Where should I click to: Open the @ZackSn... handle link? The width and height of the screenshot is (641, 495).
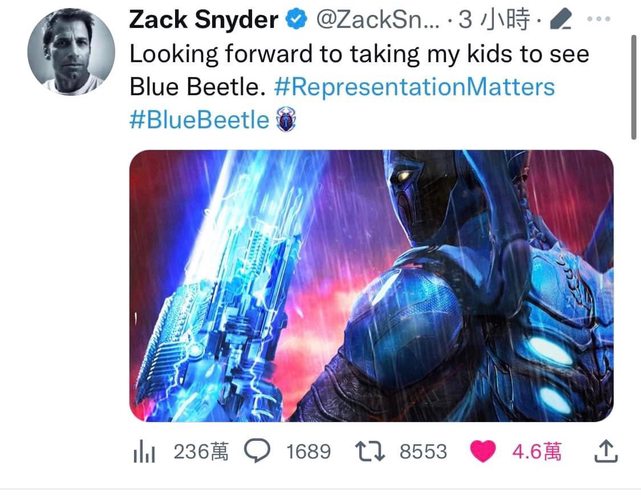pyautogui.click(x=378, y=20)
